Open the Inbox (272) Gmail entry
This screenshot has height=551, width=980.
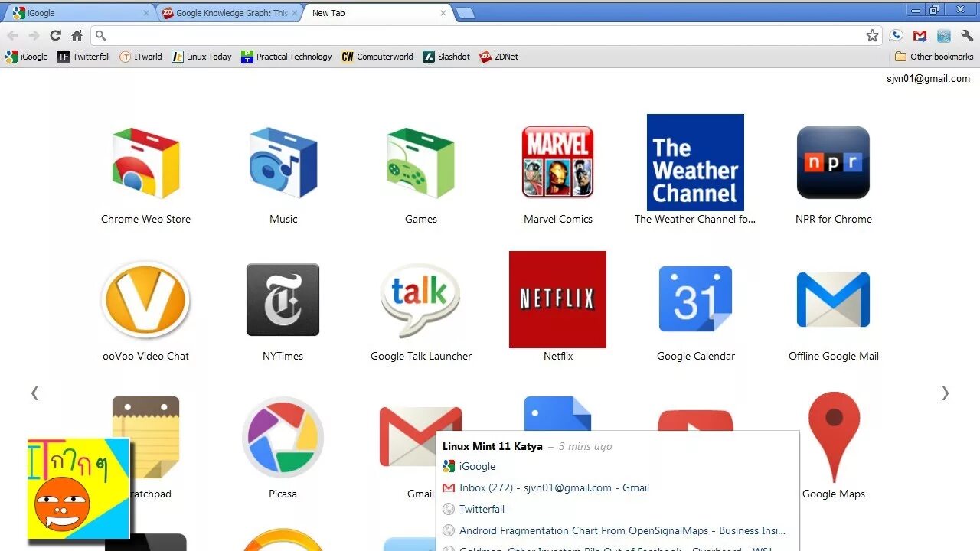(546, 487)
